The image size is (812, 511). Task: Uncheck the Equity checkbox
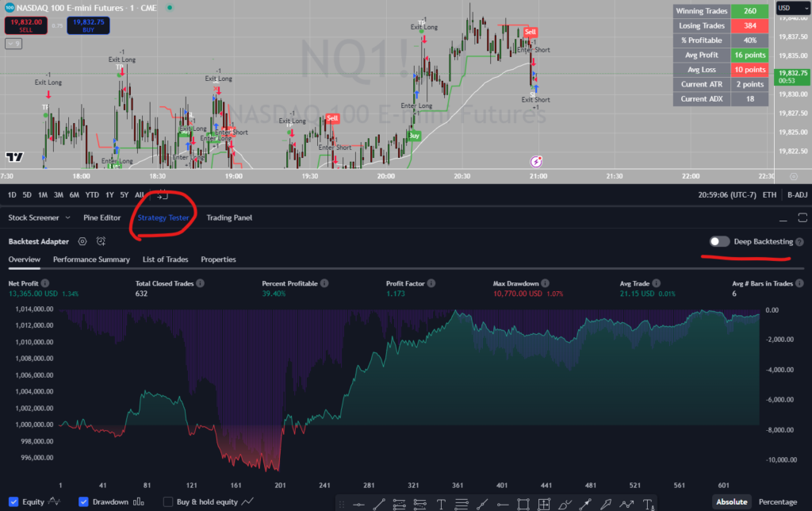click(16, 501)
